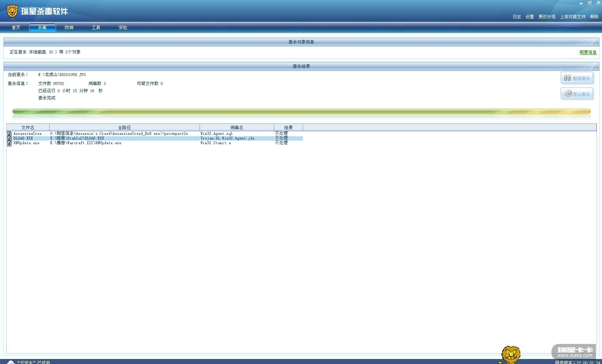Open the 防御 tab
This screenshot has height=364, width=602.
(x=69, y=28)
